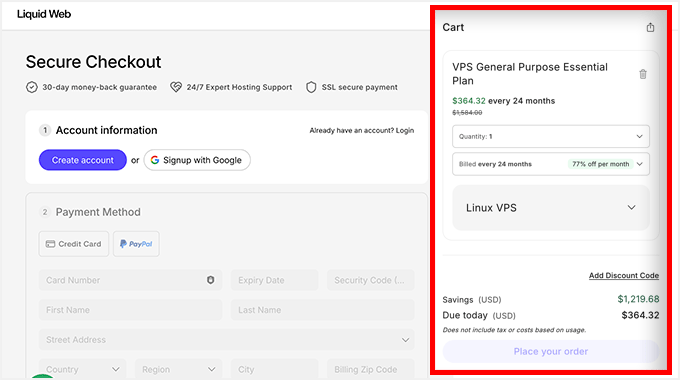Focus the Last Name field
This screenshot has height=380, width=680.
pos(323,310)
